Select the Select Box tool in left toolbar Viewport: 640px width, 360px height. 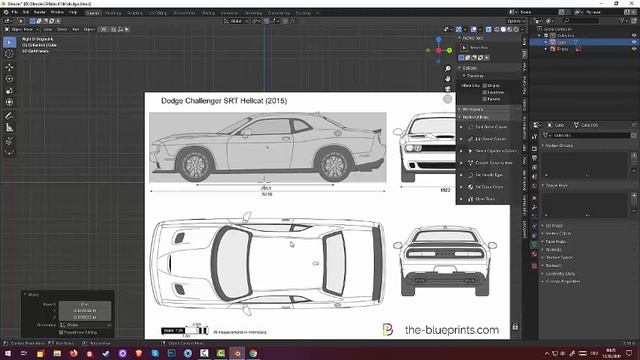coord(9,42)
